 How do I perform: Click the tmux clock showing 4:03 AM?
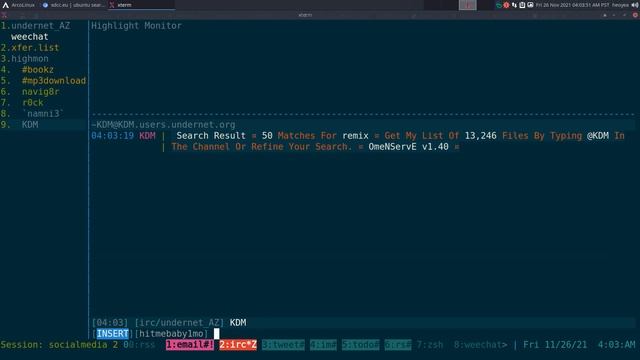click(x=616, y=345)
